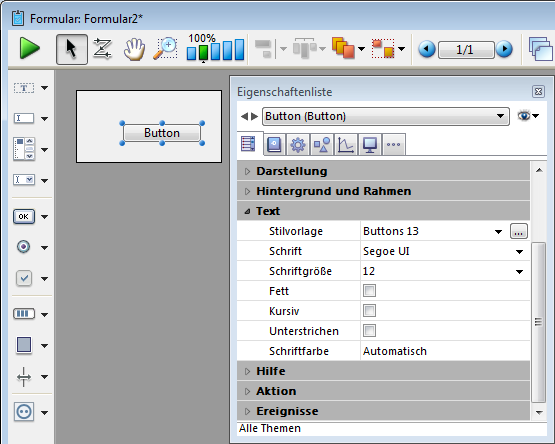555x444 pixels.
Task: Select the Button object on the form
Action: click(162, 133)
